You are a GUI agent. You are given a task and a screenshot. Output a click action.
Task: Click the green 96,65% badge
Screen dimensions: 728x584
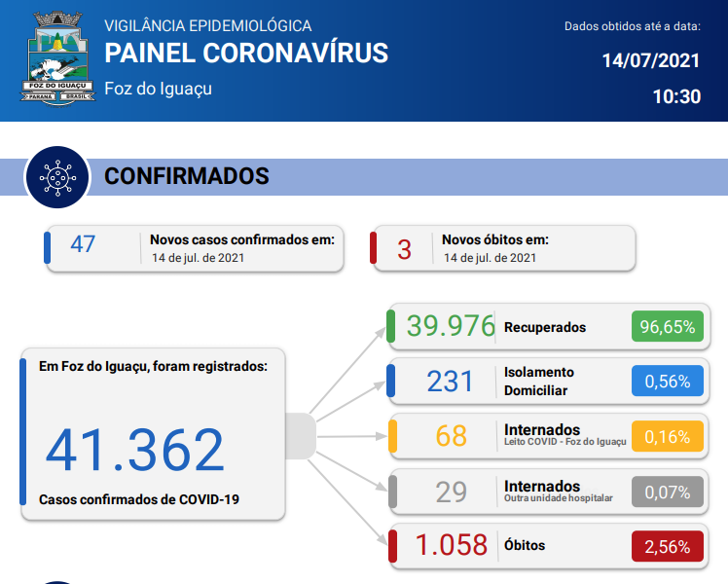pos(668,326)
